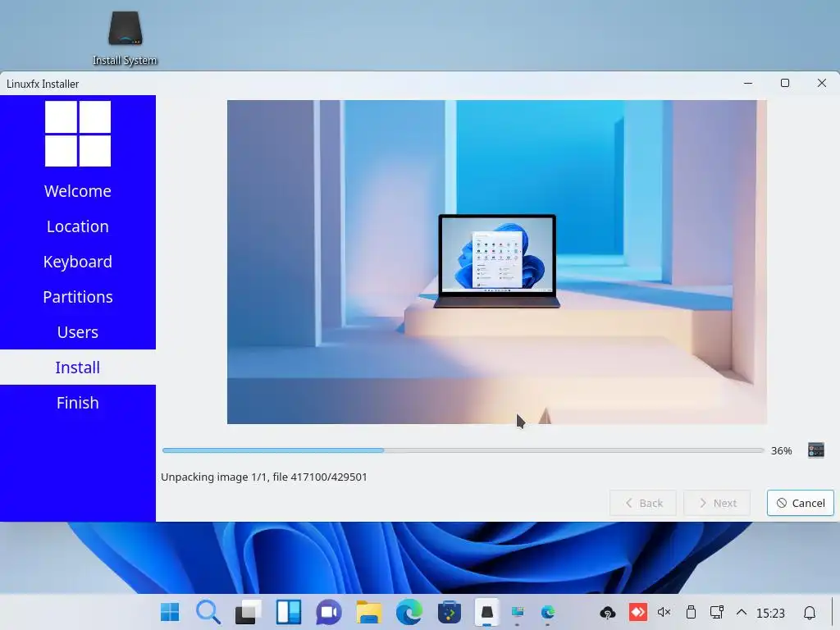Click the Linuxfx Installer title text
The height and width of the screenshot is (630, 840).
click(x=43, y=84)
